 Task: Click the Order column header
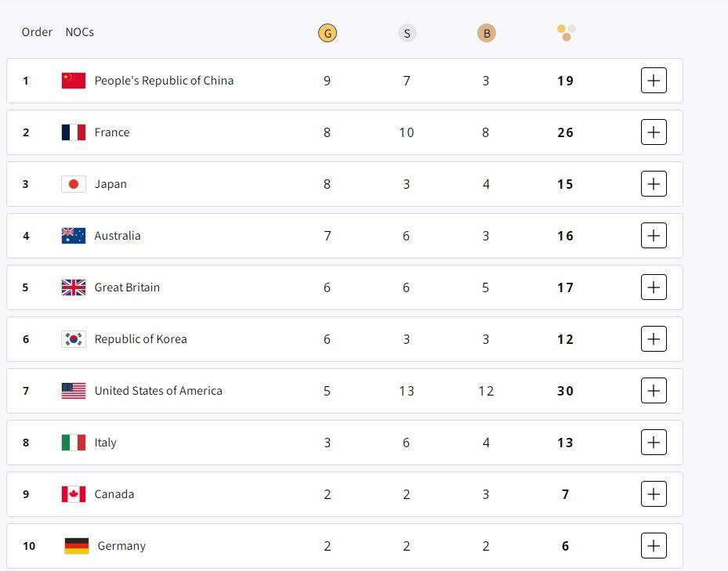pos(36,32)
